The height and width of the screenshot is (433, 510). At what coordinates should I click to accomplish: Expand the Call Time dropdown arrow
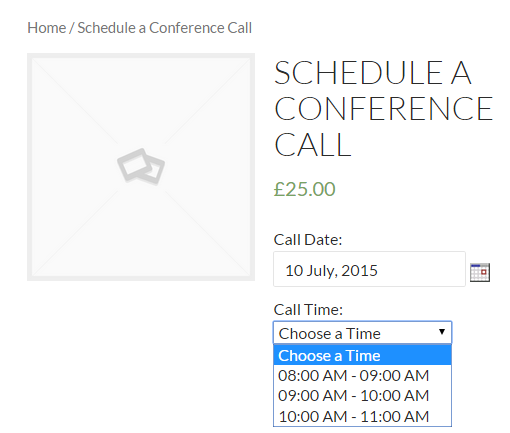(442, 332)
